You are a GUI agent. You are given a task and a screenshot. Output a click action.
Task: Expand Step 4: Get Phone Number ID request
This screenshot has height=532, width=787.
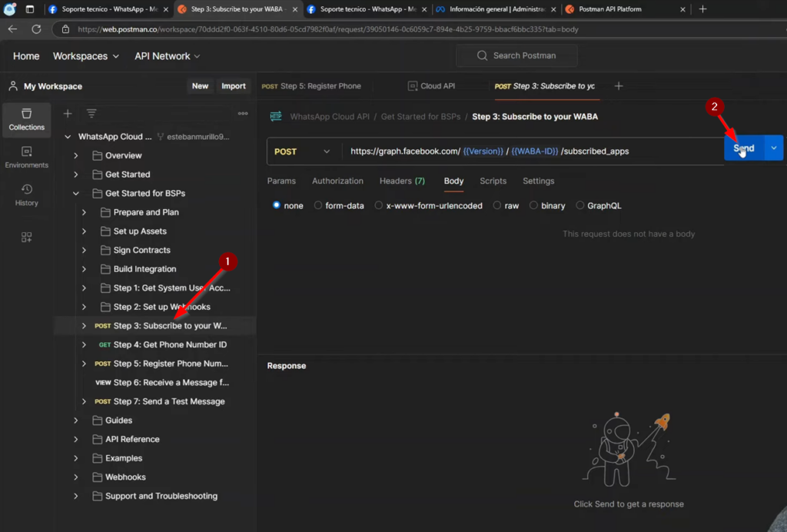pyautogui.click(x=84, y=344)
